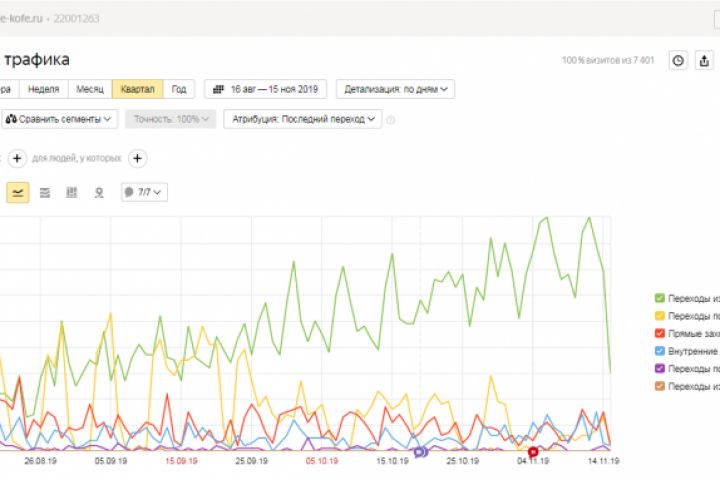The height and width of the screenshot is (480, 720).
Task: Switch to column chart view icon
Action: click(x=71, y=192)
